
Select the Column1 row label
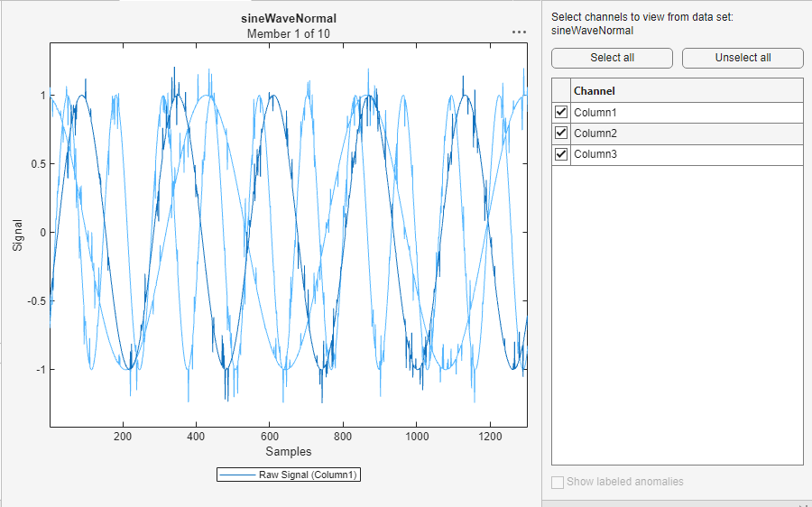(x=595, y=113)
